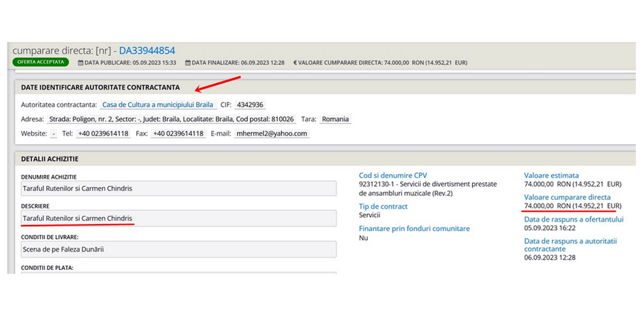Click the DESCRIERE input field

pyautogui.click(x=179, y=218)
